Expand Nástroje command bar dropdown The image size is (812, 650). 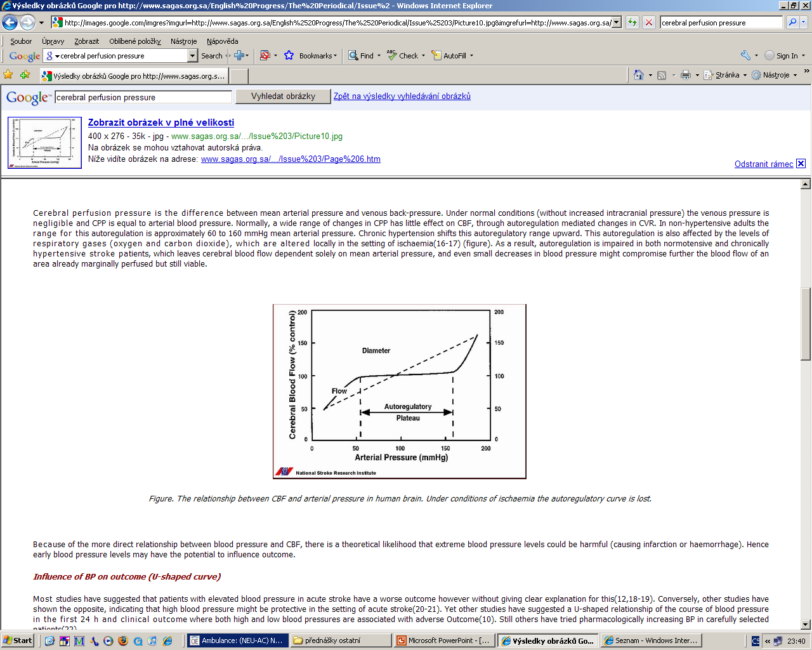click(x=795, y=75)
